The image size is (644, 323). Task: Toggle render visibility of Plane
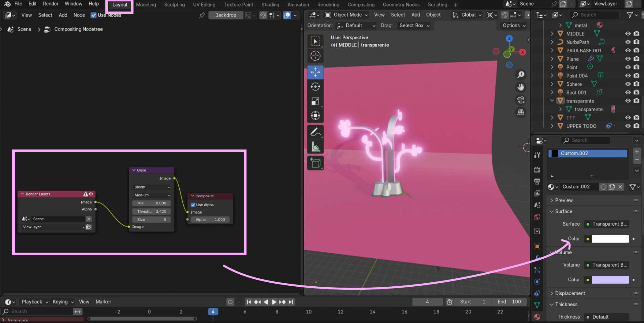(636, 59)
